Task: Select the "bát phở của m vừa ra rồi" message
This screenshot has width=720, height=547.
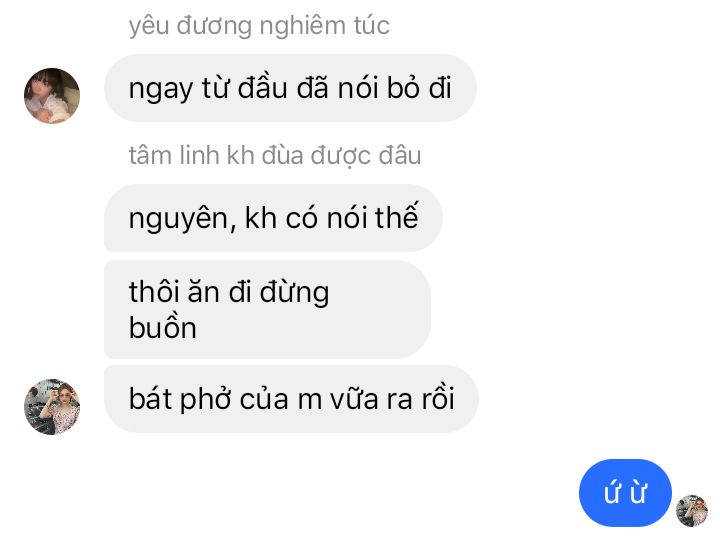Action: [291, 399]
